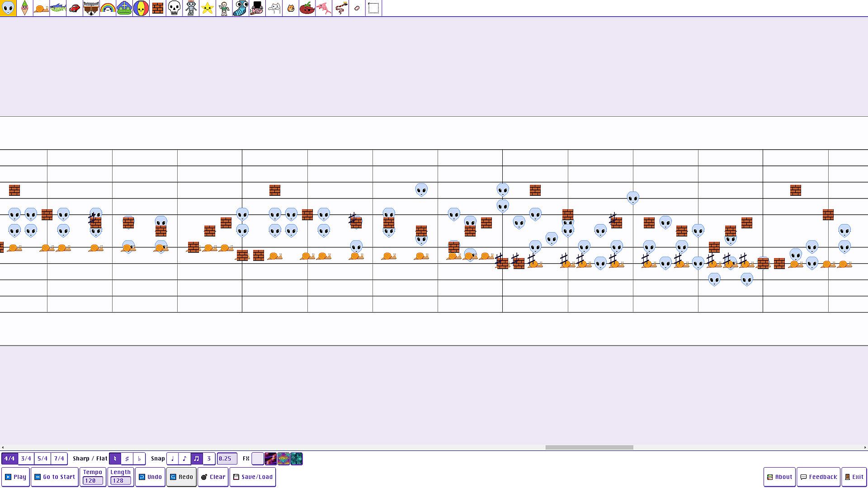Choose the beach ball instrument
This screenshot has width=868, height=488.
coord(141,8)
